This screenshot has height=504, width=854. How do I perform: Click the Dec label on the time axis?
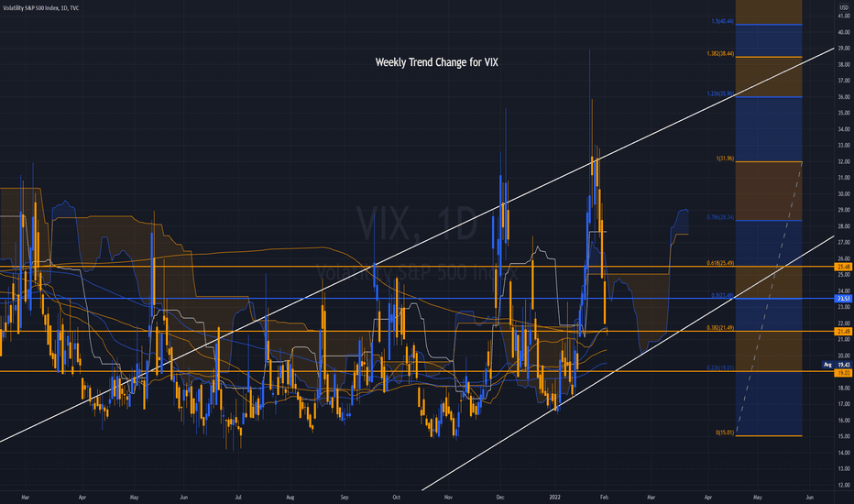(x=500, y=497)
